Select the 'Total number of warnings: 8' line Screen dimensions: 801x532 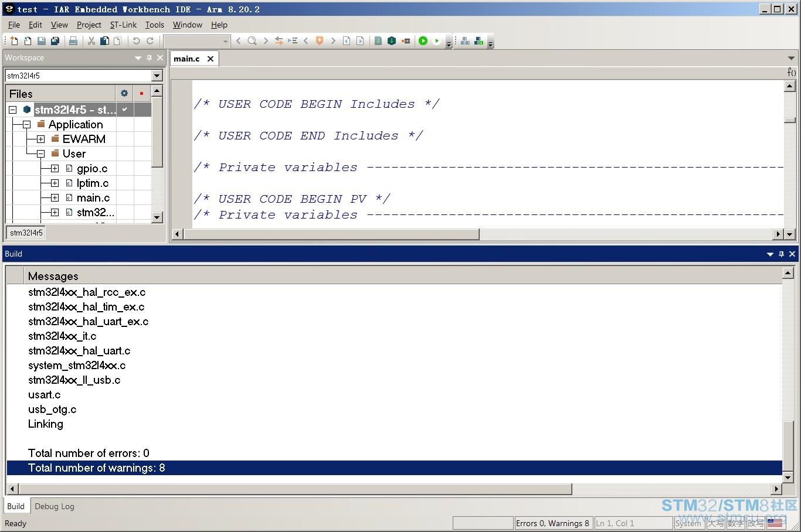point(394,468)
